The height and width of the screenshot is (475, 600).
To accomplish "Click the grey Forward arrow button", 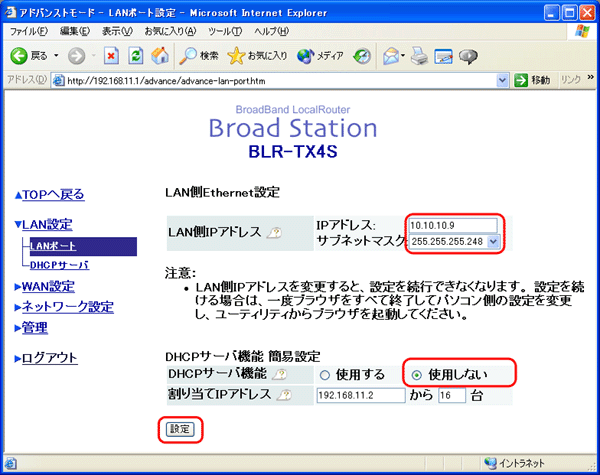I will (x=76, y=56).
